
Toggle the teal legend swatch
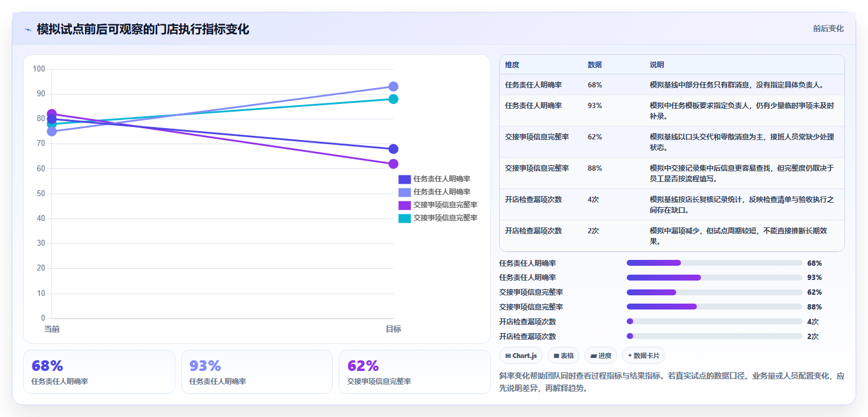coord(404,218)
